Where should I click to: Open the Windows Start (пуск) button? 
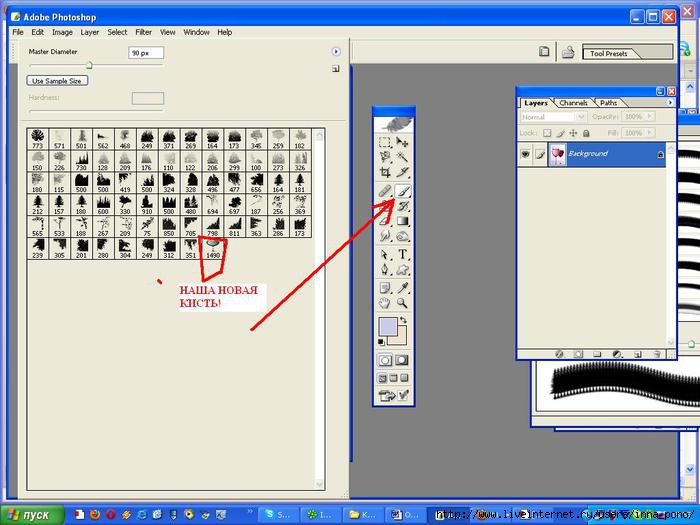[31, 515]
